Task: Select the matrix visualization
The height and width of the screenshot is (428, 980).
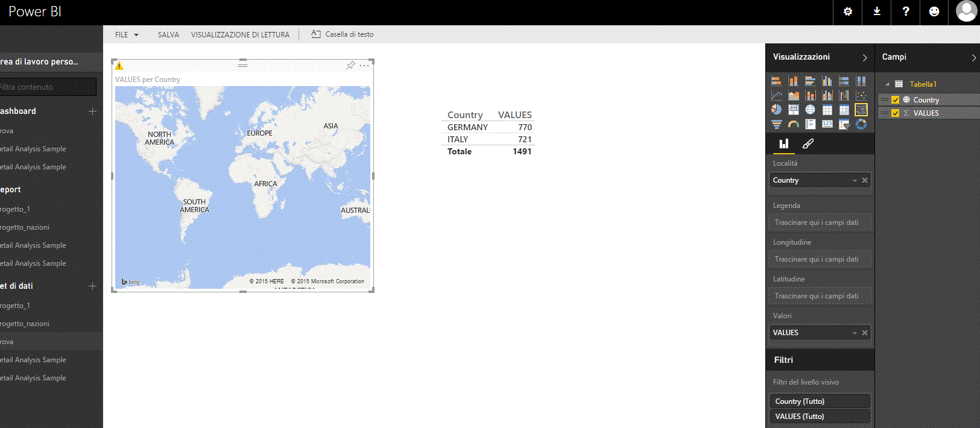Action: click(844, 110)
